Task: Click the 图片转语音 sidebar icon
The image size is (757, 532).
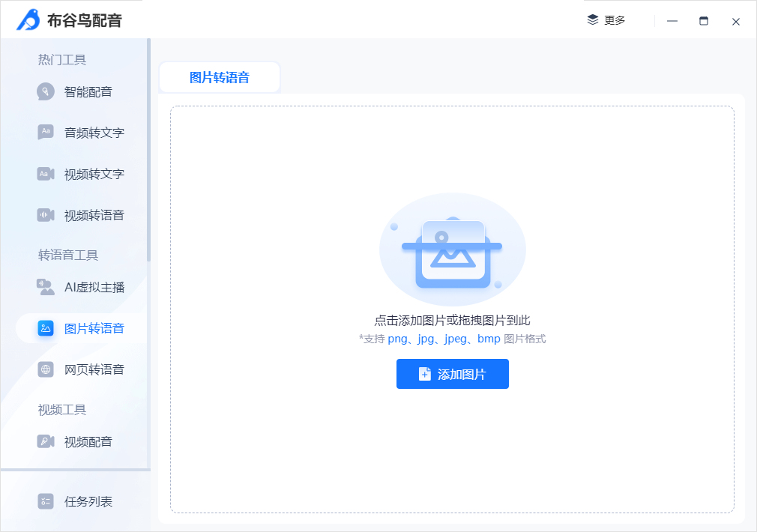Action: 46,328
